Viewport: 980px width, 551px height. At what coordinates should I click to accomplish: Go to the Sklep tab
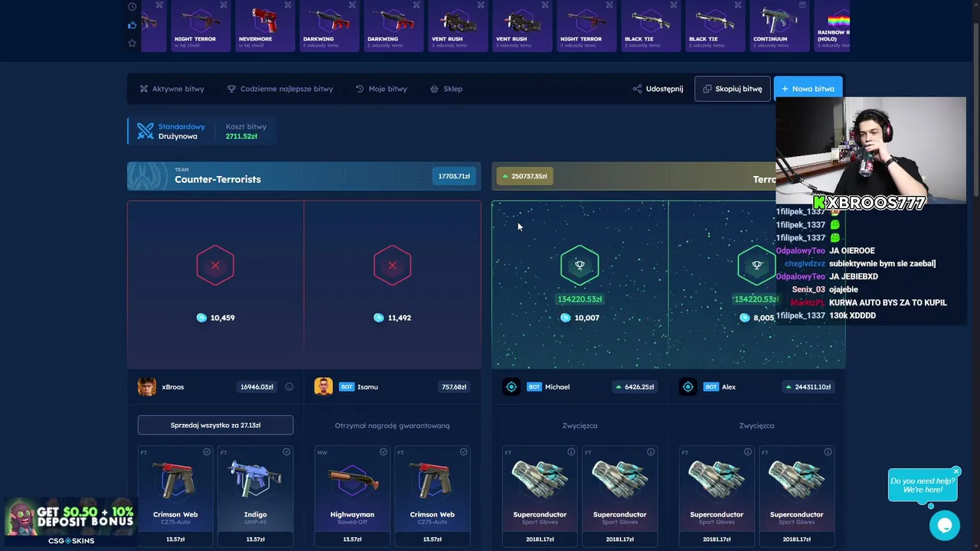tap(446, 89)
